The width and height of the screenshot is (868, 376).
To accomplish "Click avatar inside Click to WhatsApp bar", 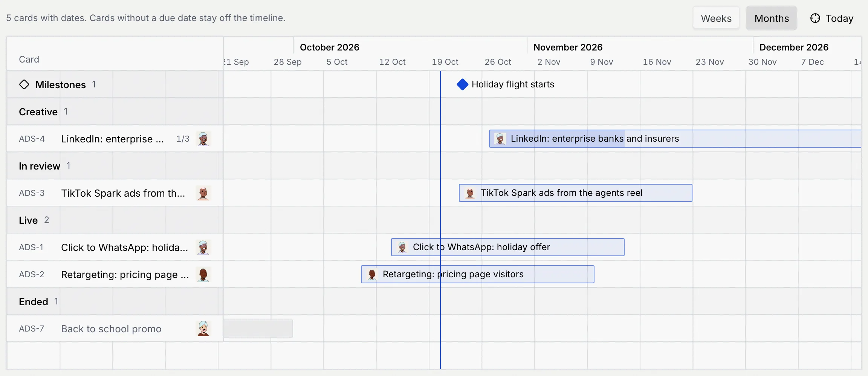I will coord(402,247).
